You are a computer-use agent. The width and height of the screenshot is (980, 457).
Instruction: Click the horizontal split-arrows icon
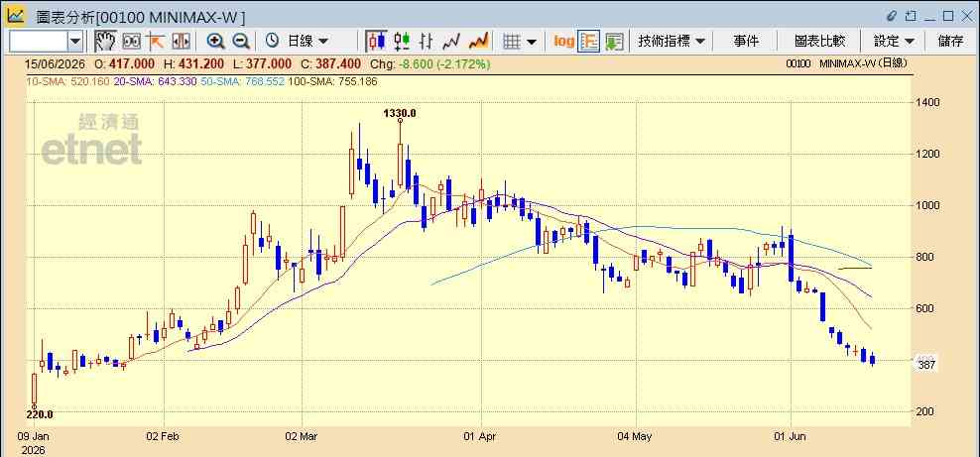click(181, 42)
